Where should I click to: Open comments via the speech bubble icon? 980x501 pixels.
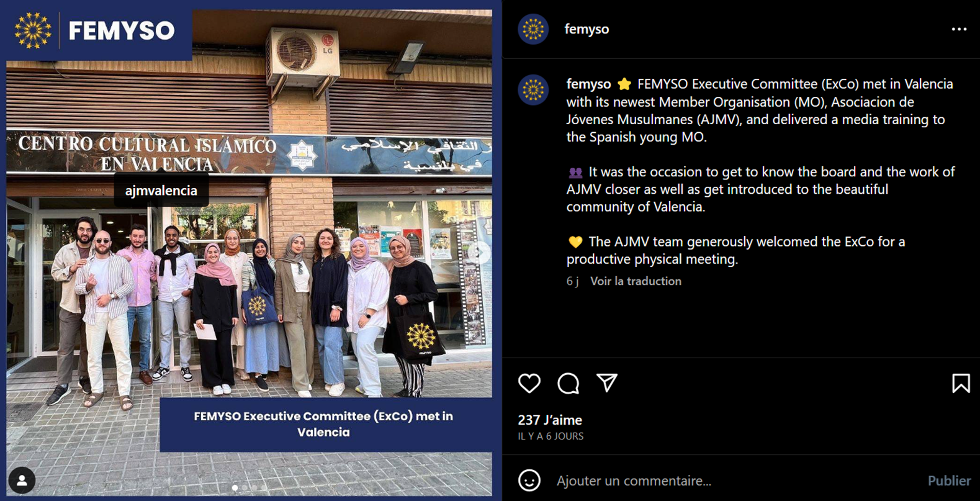[568, 384]
